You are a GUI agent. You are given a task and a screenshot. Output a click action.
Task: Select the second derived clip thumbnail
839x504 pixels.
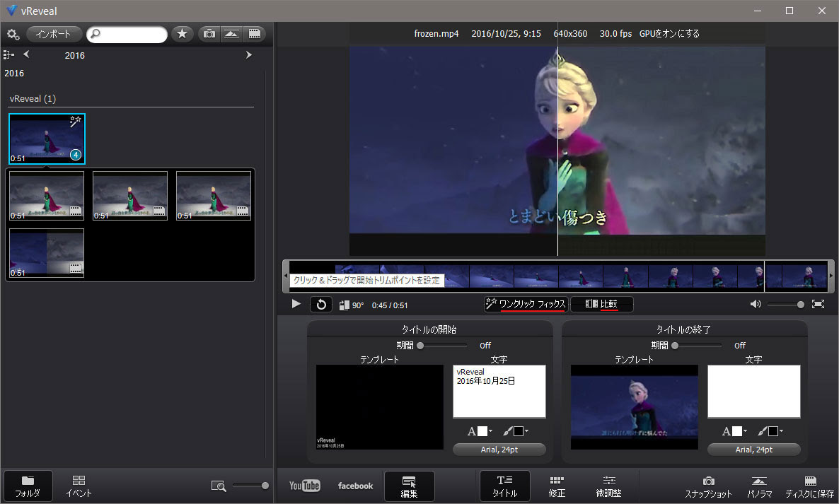(130, 196)
